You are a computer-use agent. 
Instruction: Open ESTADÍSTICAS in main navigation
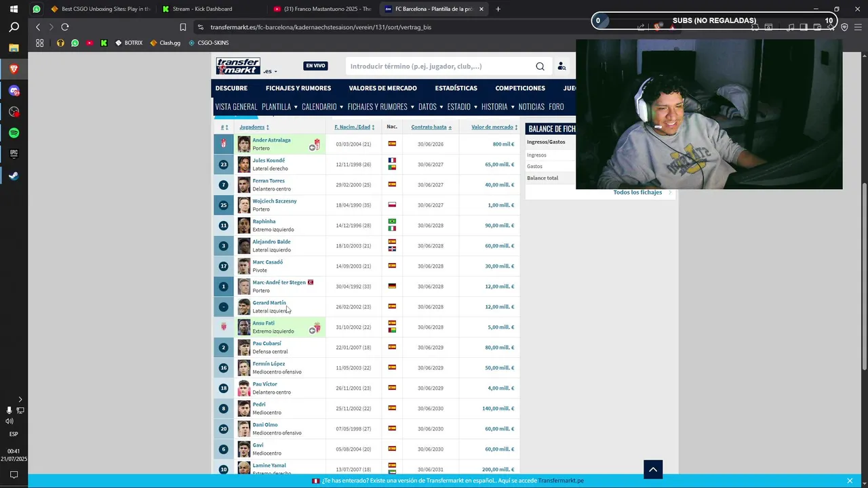click(x=456, y=88)
